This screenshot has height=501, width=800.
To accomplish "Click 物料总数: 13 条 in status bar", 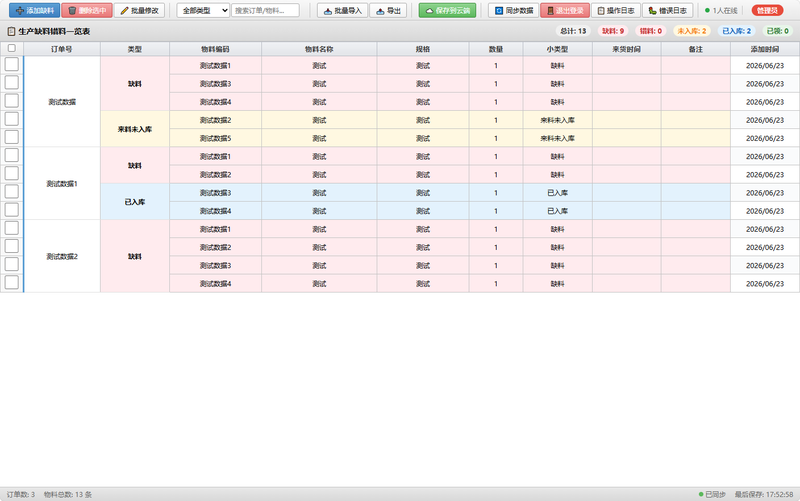I will click(x=68, y=494).
